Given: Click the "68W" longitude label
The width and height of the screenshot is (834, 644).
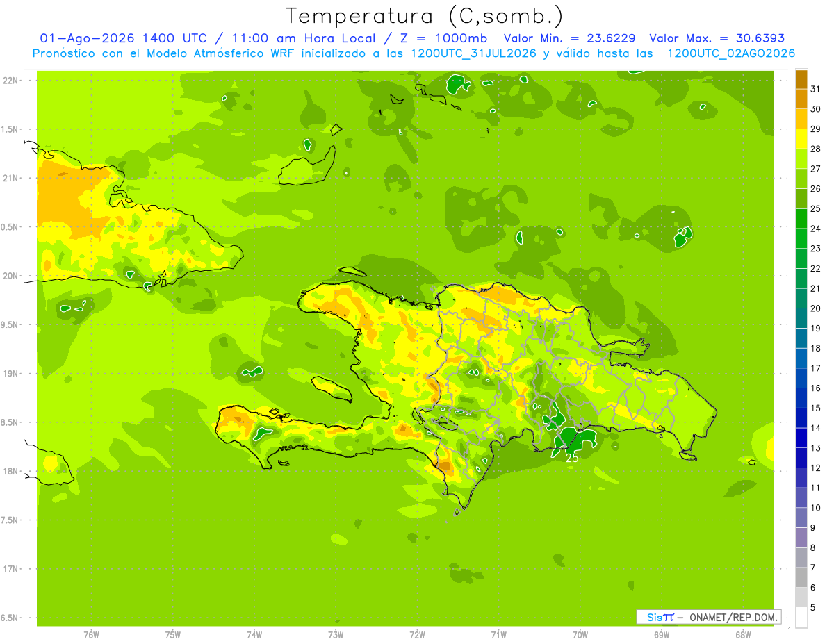Looking at the screenshot, I should (743, 635).
